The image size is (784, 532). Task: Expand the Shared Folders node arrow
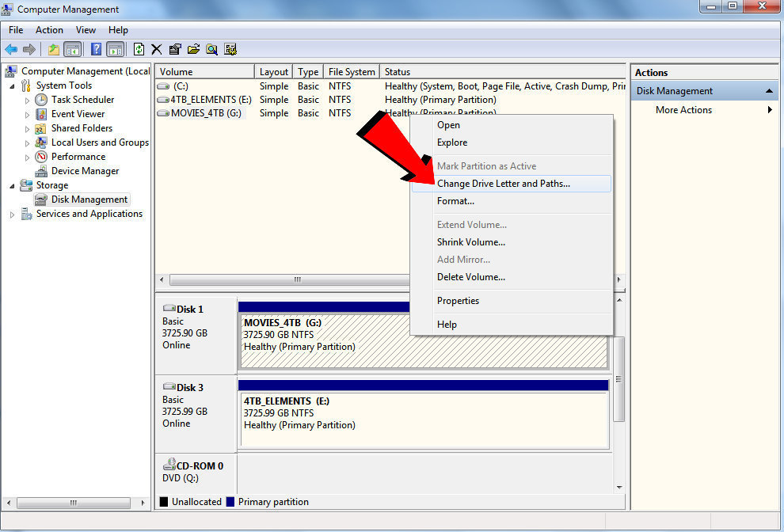tap(28, 129)
